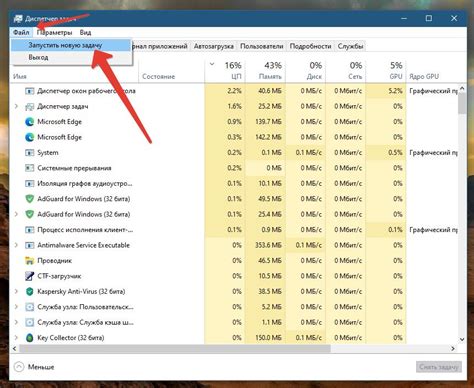Expand the AdGuard (25.4 МБ) process group
Viewport: 474px width, 388px height.
coord(16,214)
